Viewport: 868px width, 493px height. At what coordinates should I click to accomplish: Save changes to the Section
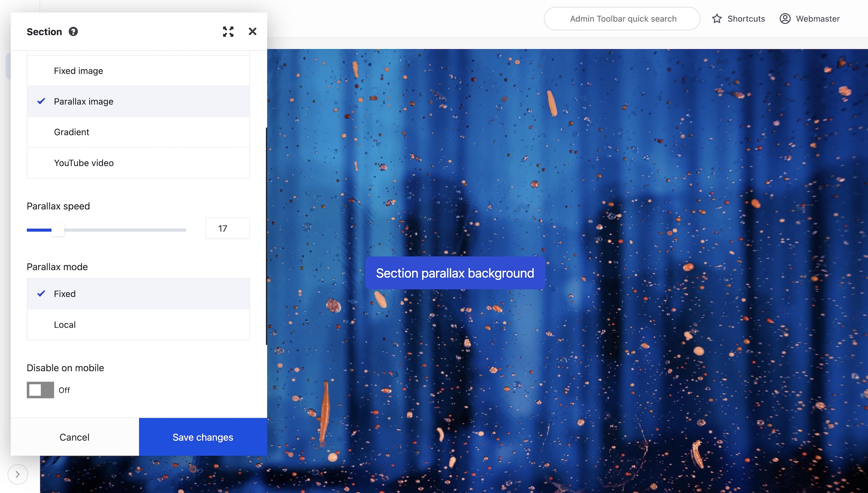coord(203,437)
